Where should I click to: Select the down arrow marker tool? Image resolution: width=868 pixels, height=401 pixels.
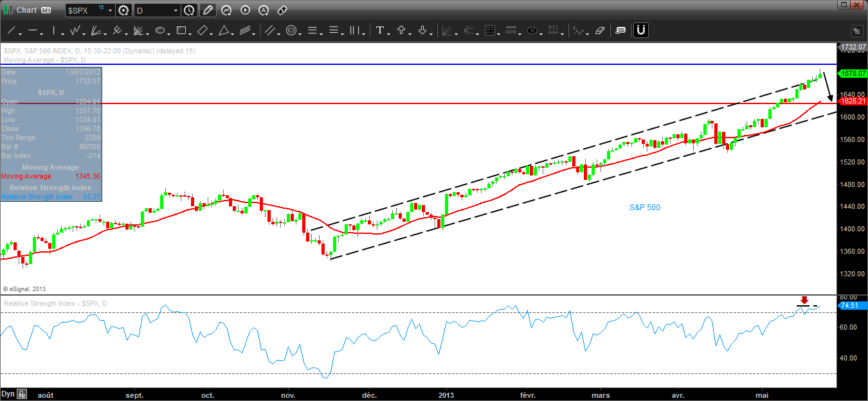coord(422,30)
